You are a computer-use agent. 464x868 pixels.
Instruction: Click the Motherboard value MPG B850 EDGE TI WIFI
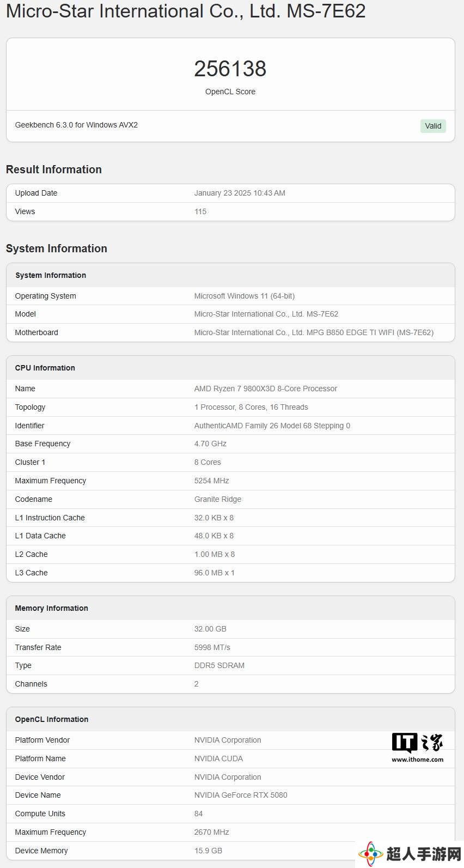[314, 332]
